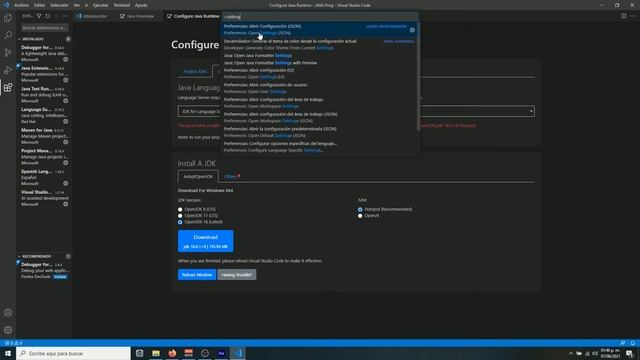The height and width of the screenshot is (360, 640).
Task: Run Preferencias: Abrir configuración (UI) command
Action: 320,73
